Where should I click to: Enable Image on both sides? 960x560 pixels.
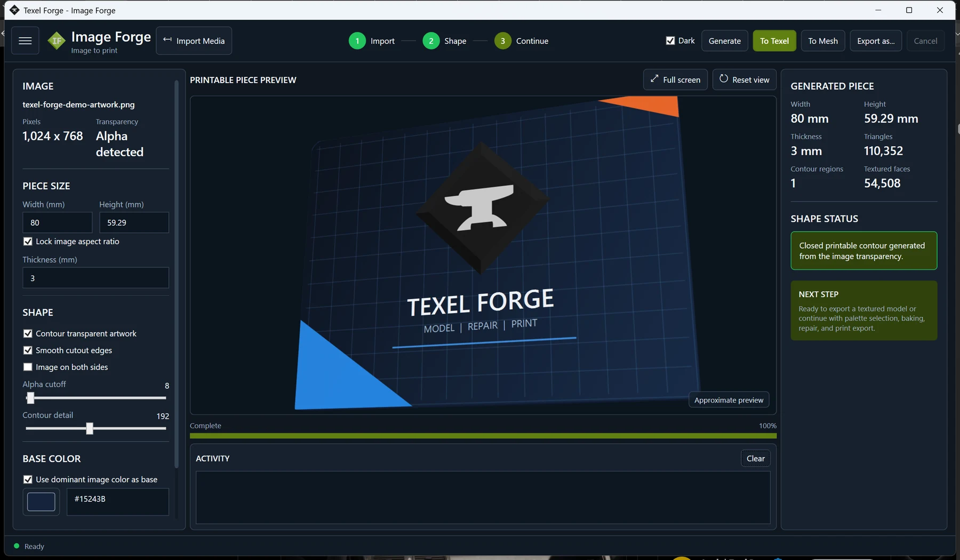click(28, 367)
